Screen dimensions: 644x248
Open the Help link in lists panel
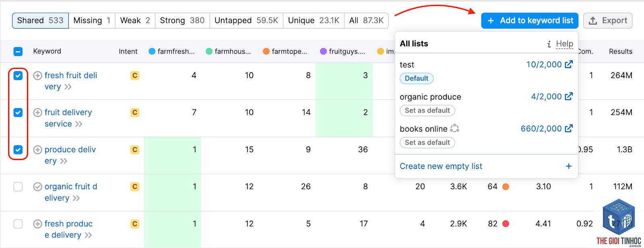564,44
